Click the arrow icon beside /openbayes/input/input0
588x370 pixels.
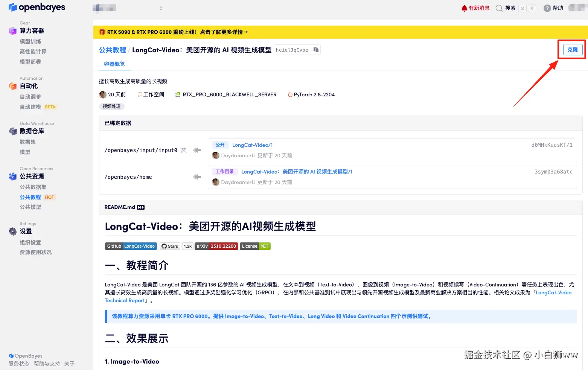[197, 150]
